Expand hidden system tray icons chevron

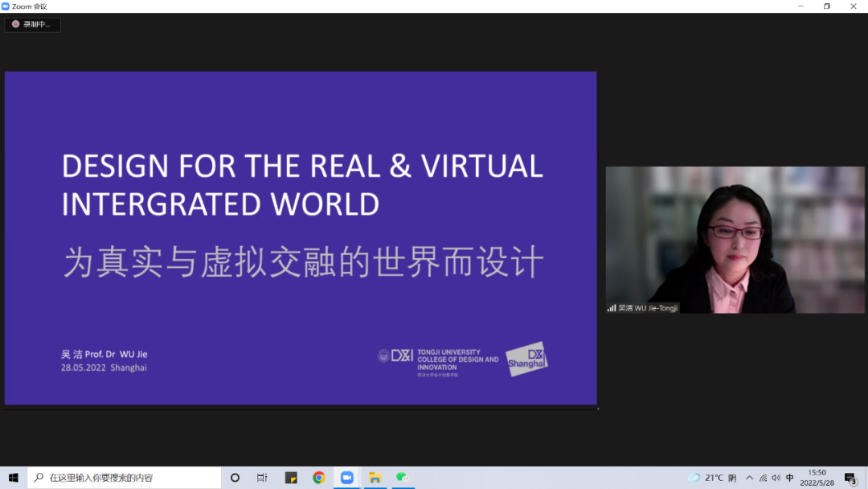coord(749,478)
